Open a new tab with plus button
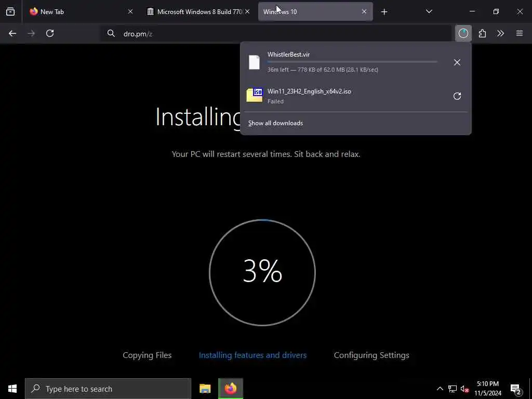Screen dimensions: 532x399 click(384, 12)
